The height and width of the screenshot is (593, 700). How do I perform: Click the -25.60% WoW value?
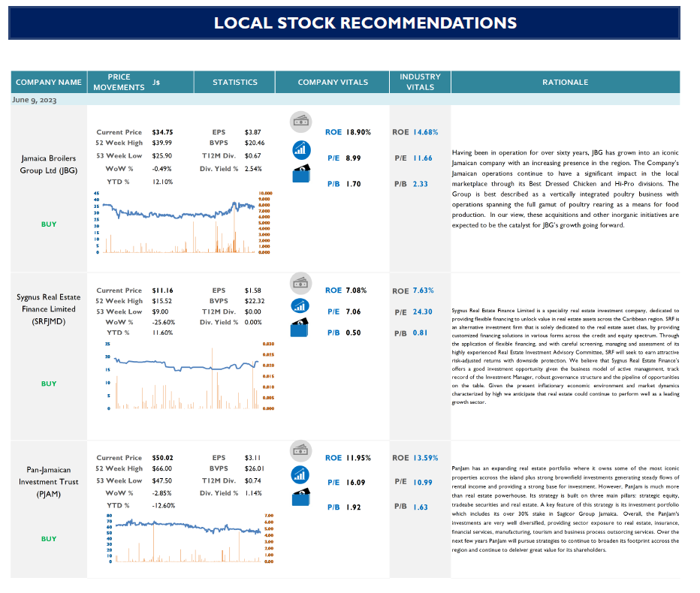(164, 322)
